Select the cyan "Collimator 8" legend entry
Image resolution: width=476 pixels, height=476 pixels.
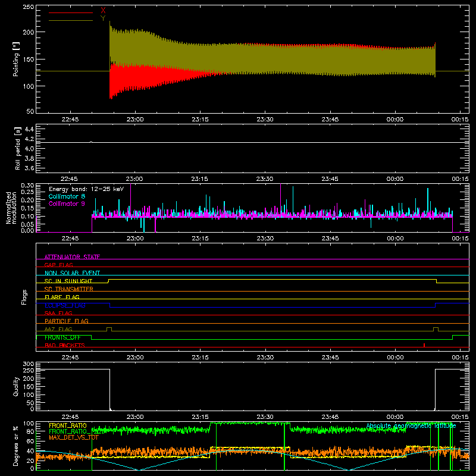pyautogui.click(x=67, y=196)
